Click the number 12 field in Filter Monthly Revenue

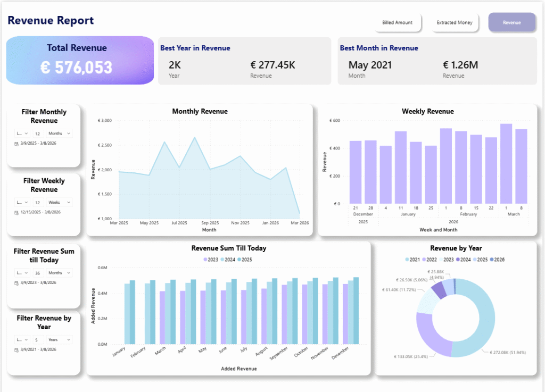(38, 134)
